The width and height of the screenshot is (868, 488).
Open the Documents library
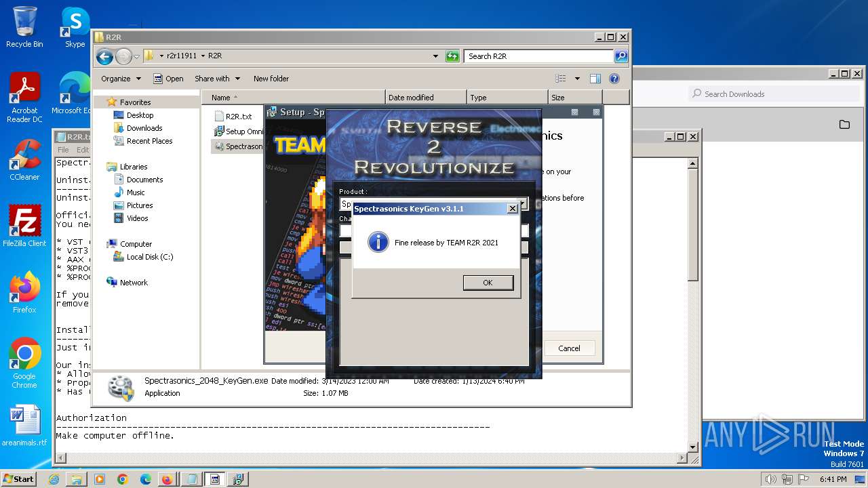pos(144,180)
